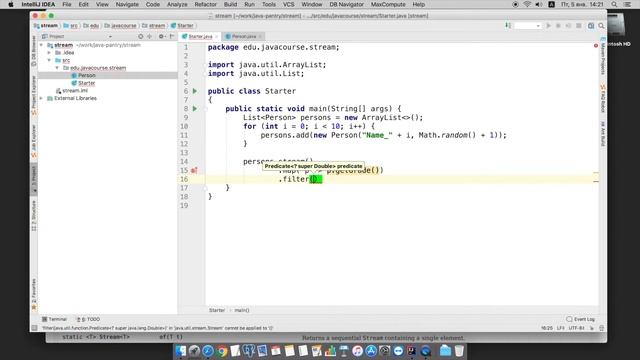Click Make Project build icon

click(x=508, y=26)
